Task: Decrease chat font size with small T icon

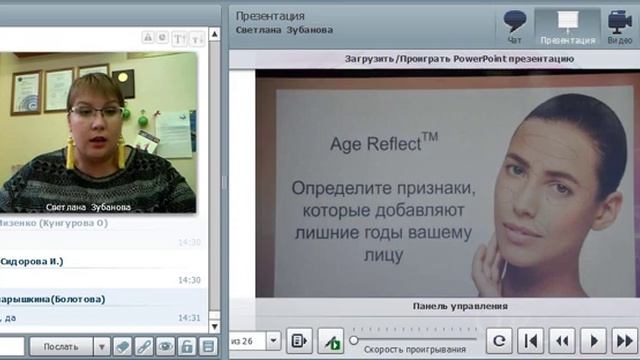Action: [x=197, y=39]
